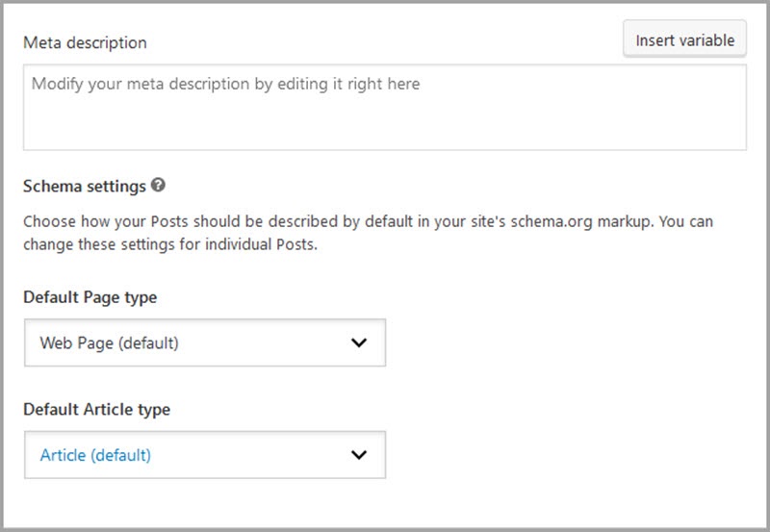Click the blank space right of Web Page text
The width and height of the screenshot is (770, 532).
[260, 342]
